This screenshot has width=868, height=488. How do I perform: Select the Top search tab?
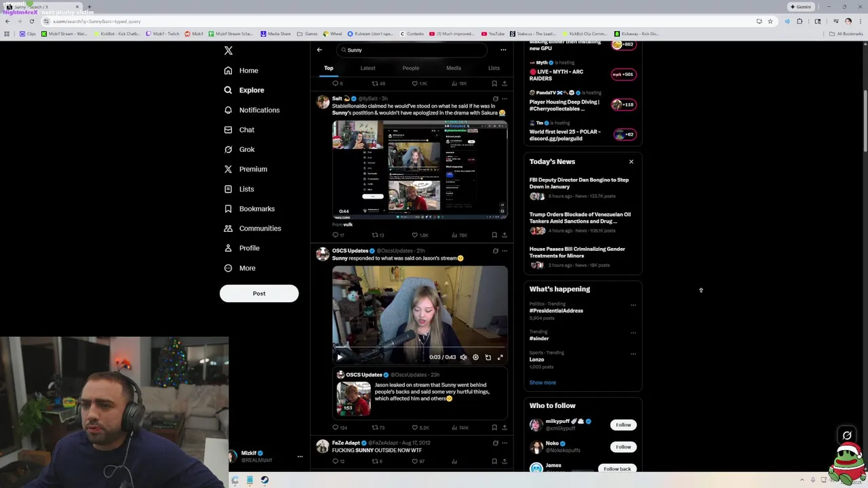[328, 68]
